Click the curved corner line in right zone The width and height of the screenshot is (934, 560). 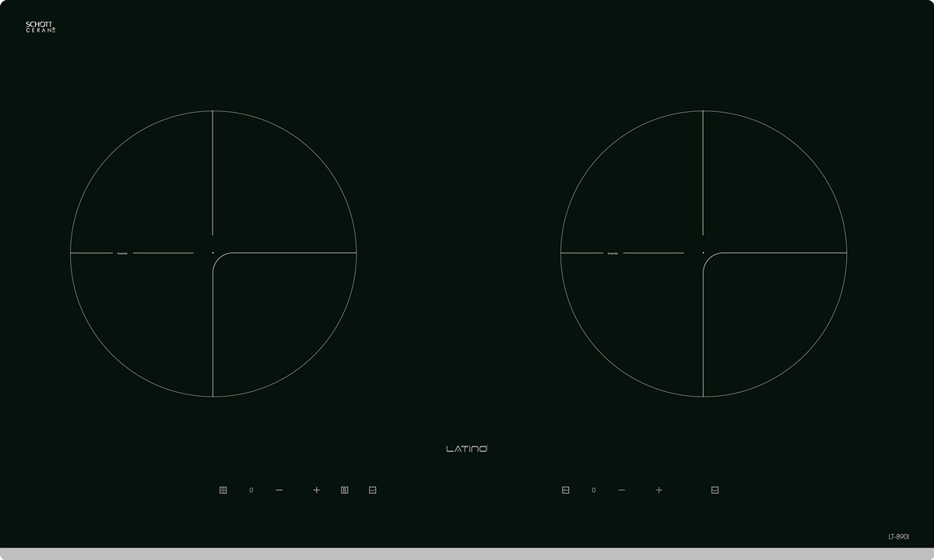pos(708,257)
